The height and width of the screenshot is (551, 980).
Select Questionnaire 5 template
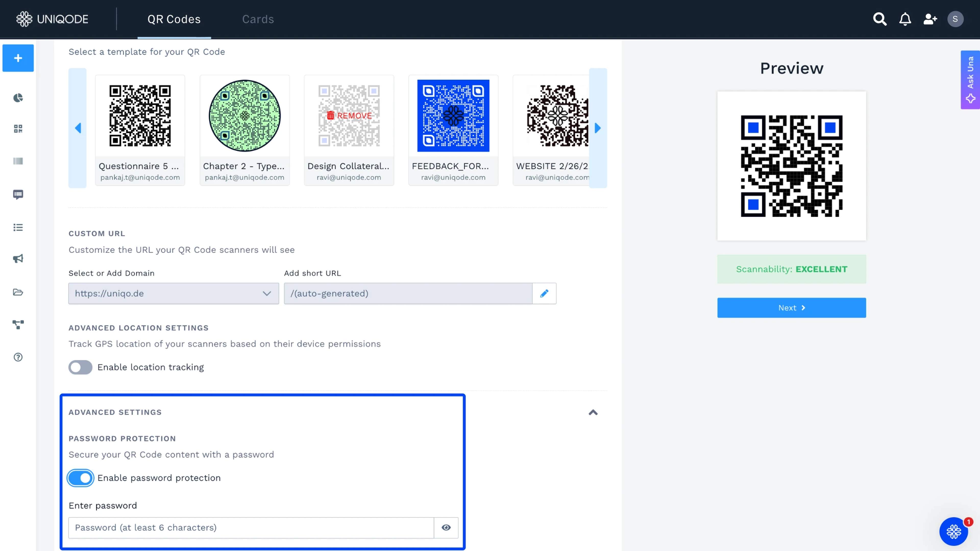tap(140, 130)
